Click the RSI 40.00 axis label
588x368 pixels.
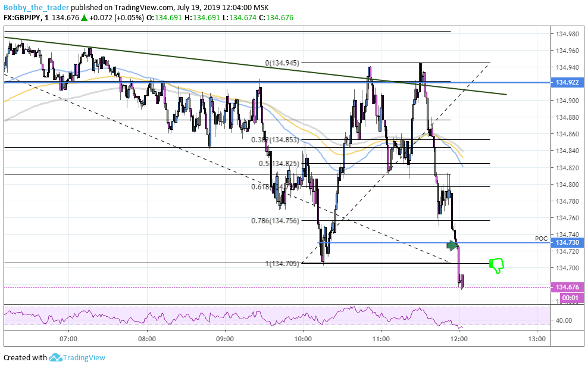pos(564,320)
